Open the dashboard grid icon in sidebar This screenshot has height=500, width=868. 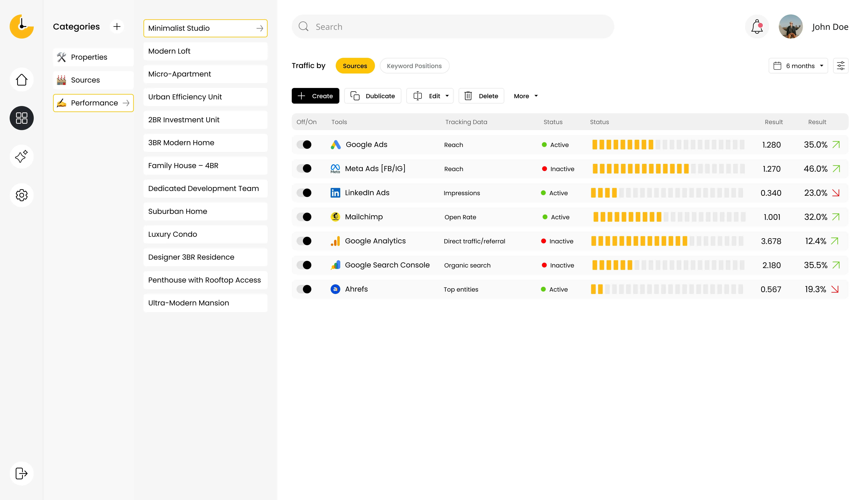(x=22, y=118)
